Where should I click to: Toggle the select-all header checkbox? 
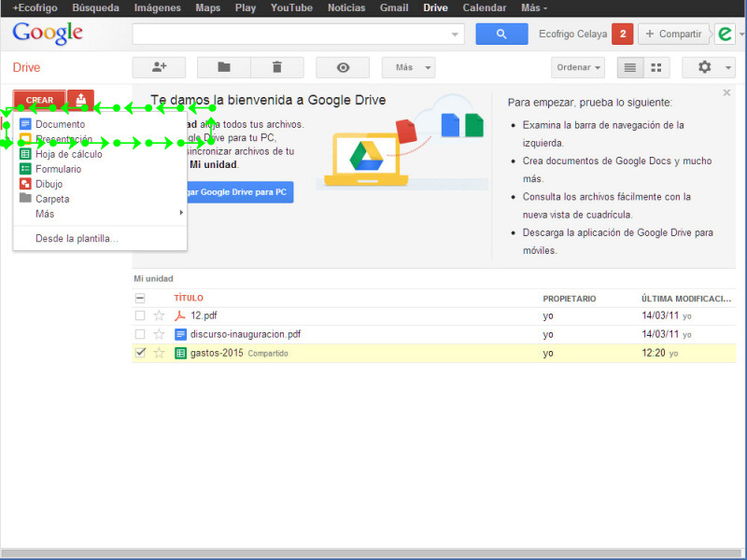[140, 298]
